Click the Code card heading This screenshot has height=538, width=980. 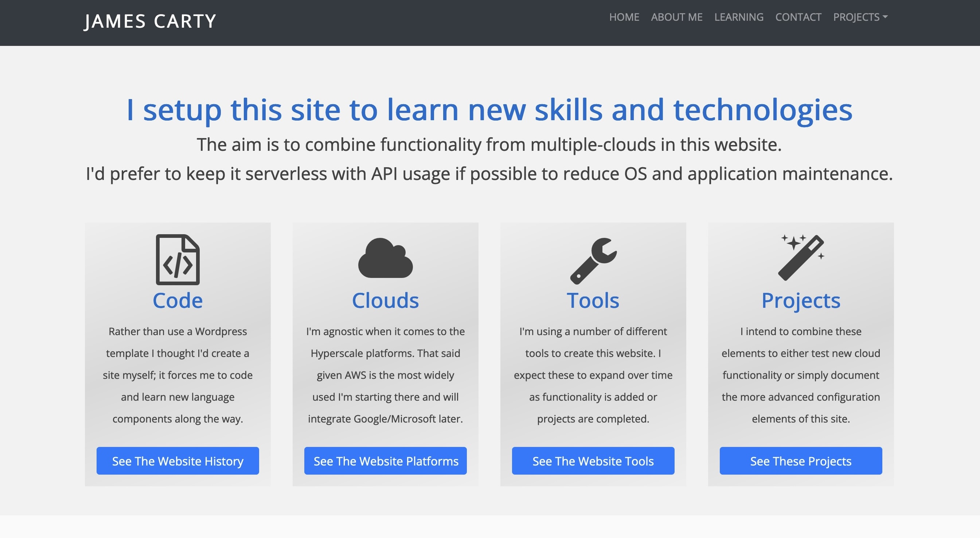tap(177, 301)
